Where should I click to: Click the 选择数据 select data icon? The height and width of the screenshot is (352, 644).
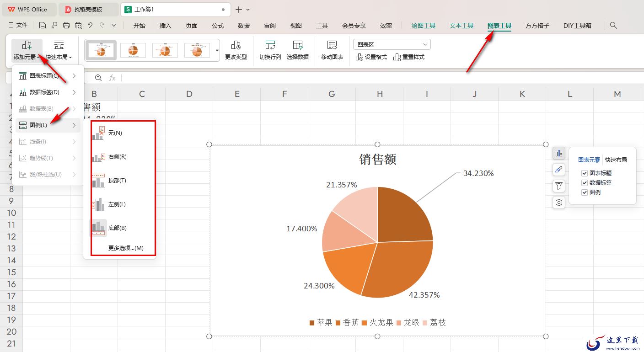(x=298, y=45)
